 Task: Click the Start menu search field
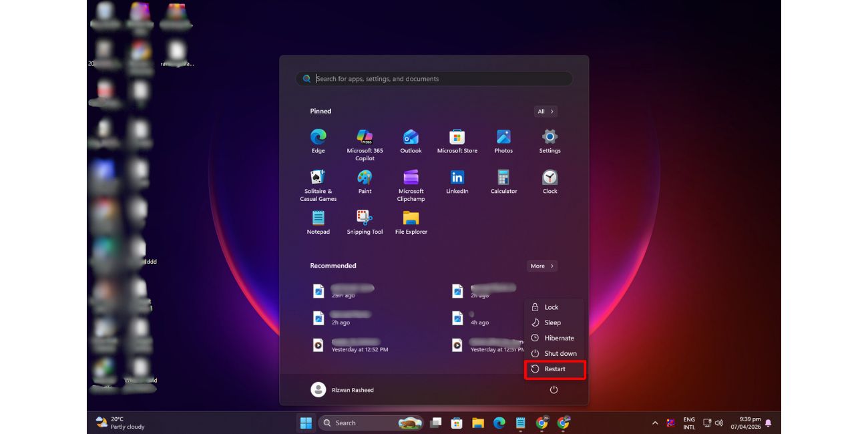click(434, 79)
